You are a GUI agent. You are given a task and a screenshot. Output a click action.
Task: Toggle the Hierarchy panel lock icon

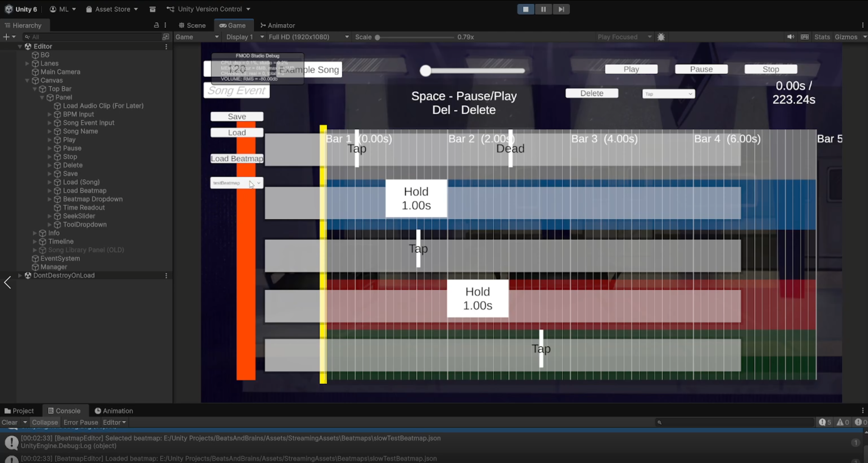tap(156, 25)
